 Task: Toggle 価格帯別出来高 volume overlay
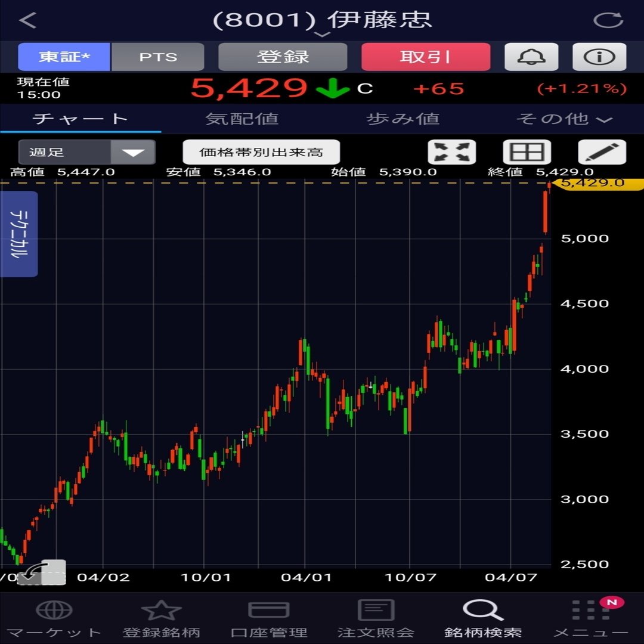[261, 152]
